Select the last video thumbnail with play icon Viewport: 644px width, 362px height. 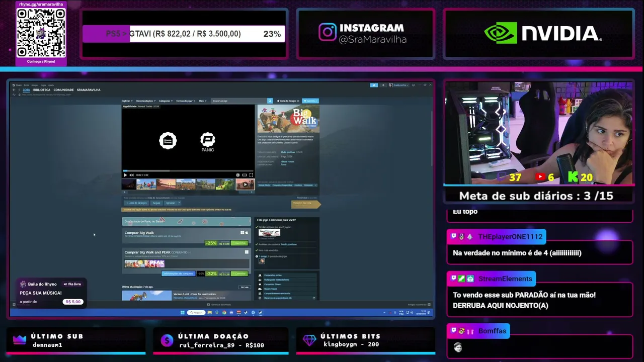coord(245,185)
